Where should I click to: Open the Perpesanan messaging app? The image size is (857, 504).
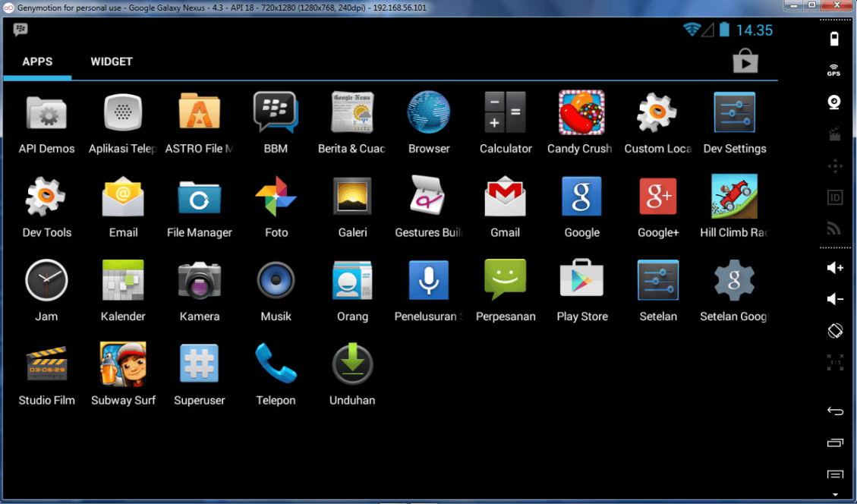[x=505, y=280]
